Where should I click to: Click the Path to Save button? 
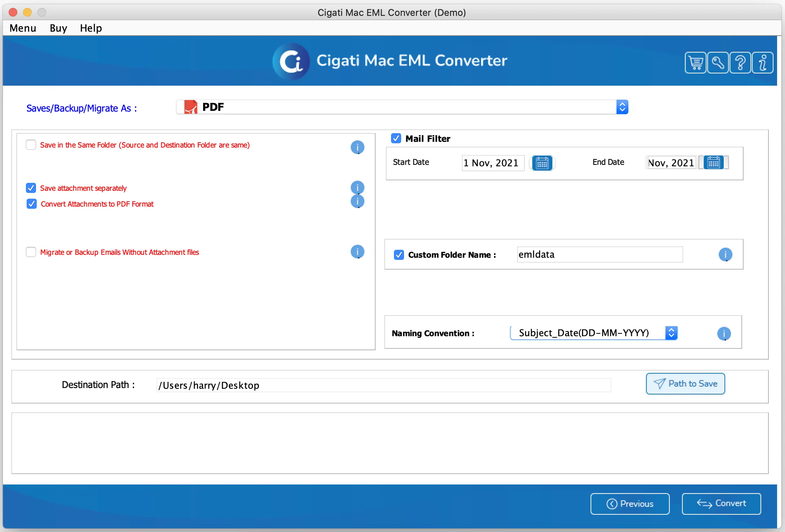tap(685, 384)
